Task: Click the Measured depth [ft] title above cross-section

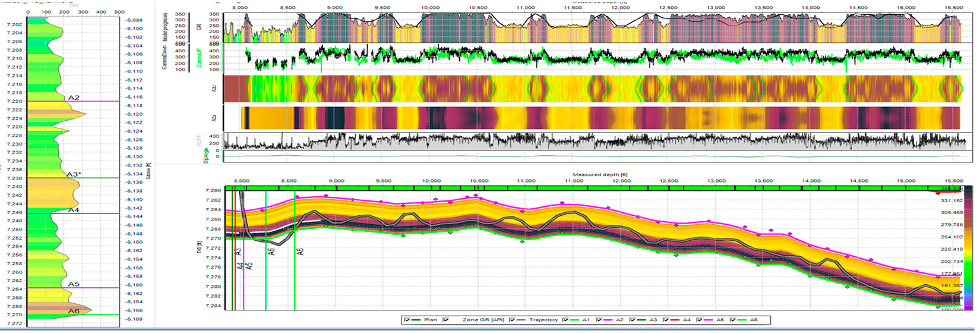Action: point(600,175)
